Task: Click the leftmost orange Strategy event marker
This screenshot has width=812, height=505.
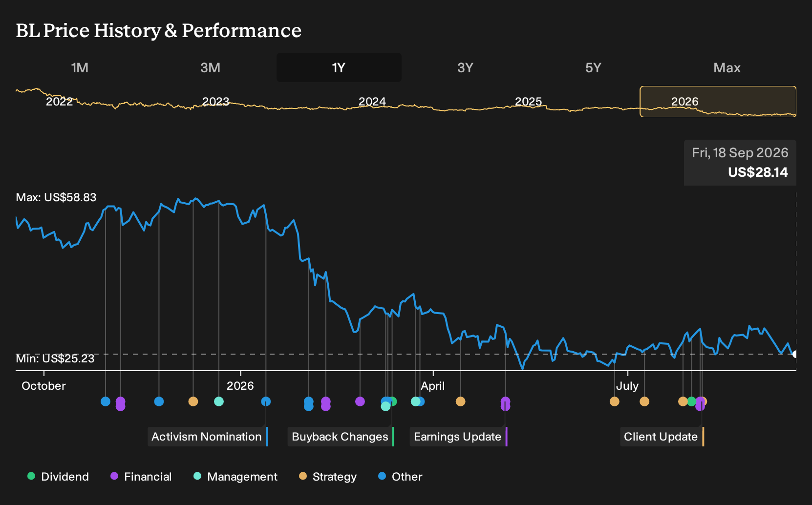Action: pos(193,401)
